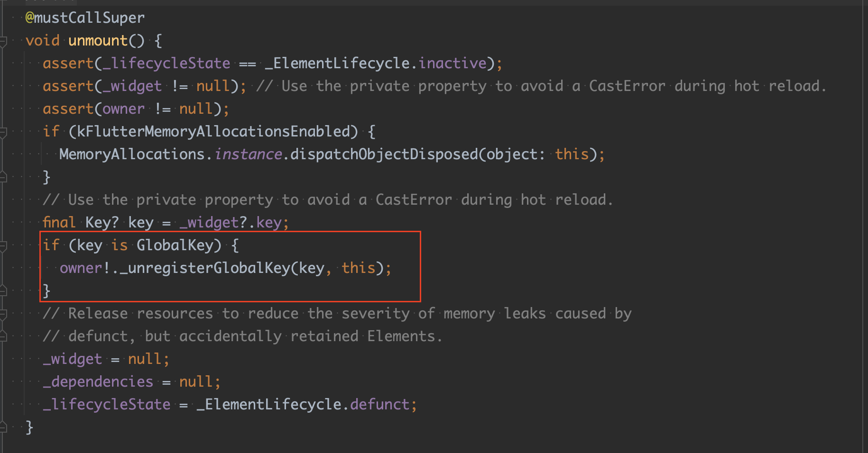Click the 'defunct' enum value
The image size is (868, 453).
(x=379, y=405)
